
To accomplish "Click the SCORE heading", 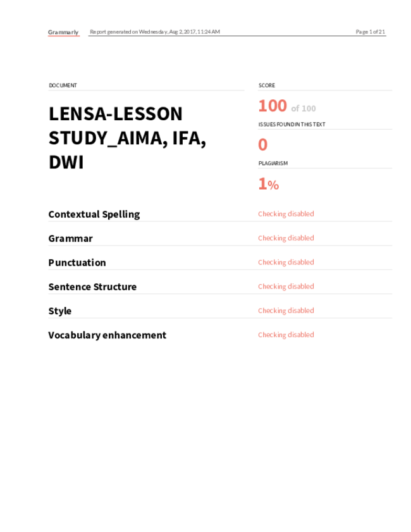I will click(267, 85).
